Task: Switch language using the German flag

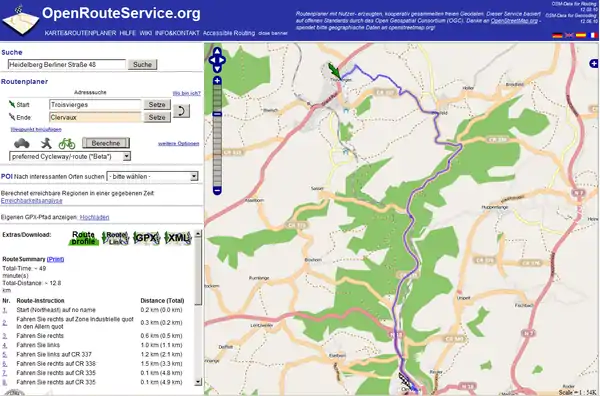Action: [x=558, y=35]
